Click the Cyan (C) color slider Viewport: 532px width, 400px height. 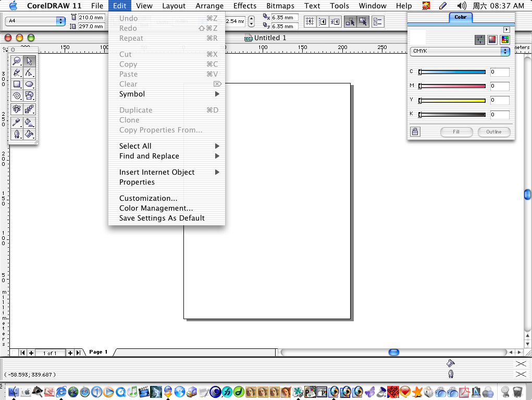coord(452,72)
